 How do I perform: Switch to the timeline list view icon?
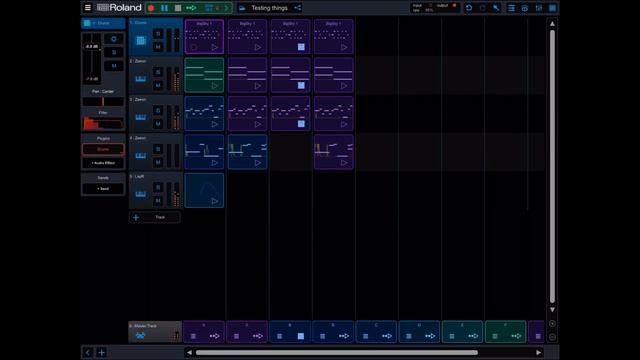point(511,8)
